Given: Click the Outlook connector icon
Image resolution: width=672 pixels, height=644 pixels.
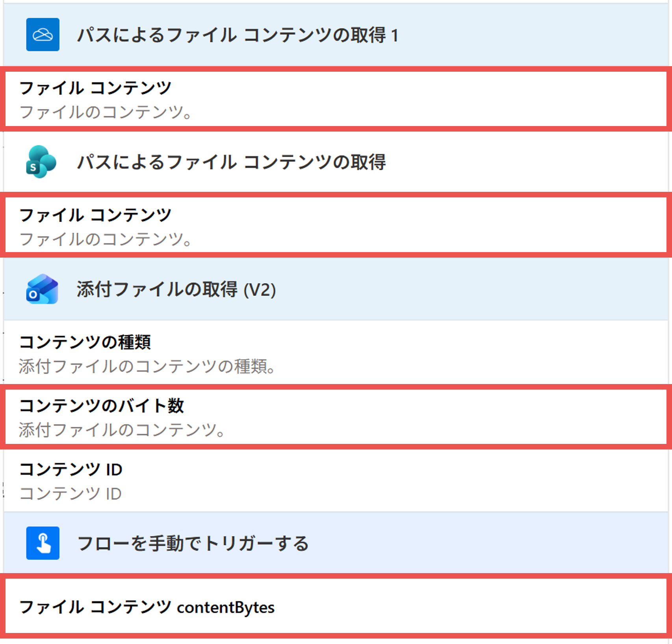Looking at the screenshot, I should (42, 289).
